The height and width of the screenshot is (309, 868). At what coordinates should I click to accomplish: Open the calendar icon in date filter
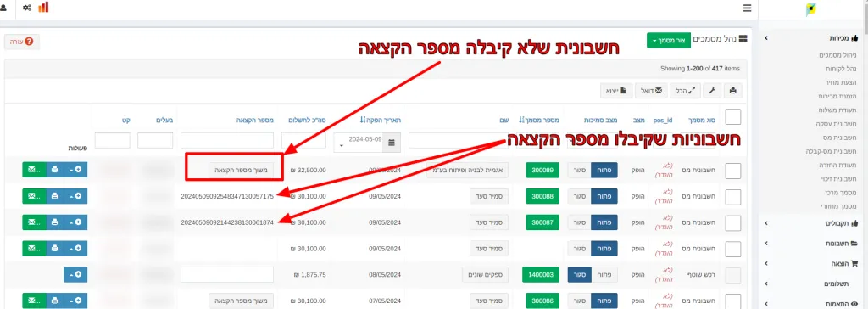(392, 143)
